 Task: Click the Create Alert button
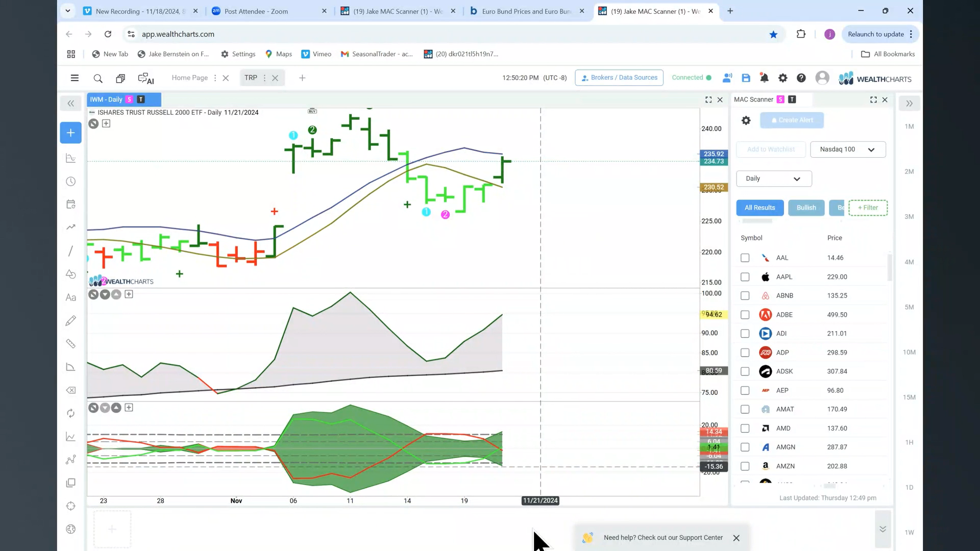792,120
